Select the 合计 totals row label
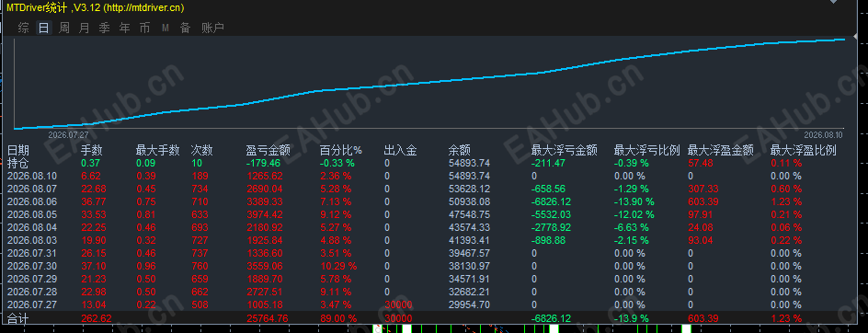The height and width of the screenshot is (333, 868). (17, 318)
